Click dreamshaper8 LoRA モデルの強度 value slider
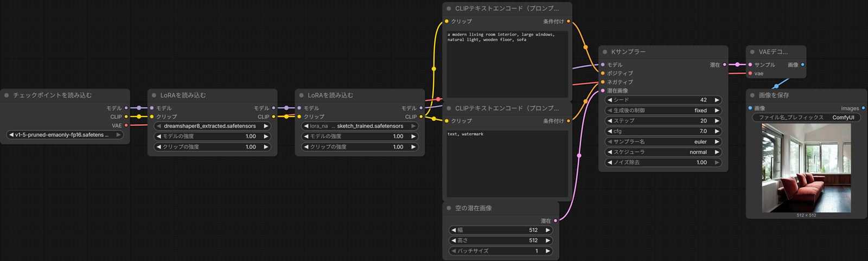Viewport: 868px width, 261px height. coord(212,136)
